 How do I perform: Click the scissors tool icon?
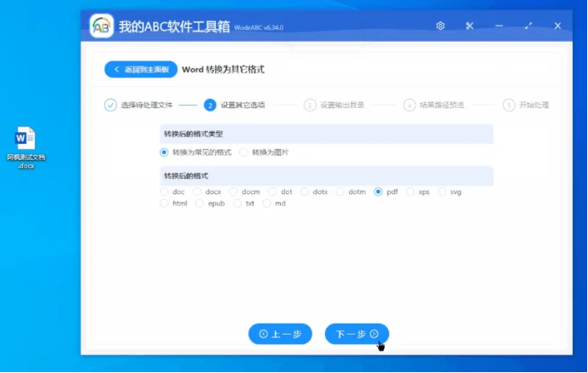[469, 26]
